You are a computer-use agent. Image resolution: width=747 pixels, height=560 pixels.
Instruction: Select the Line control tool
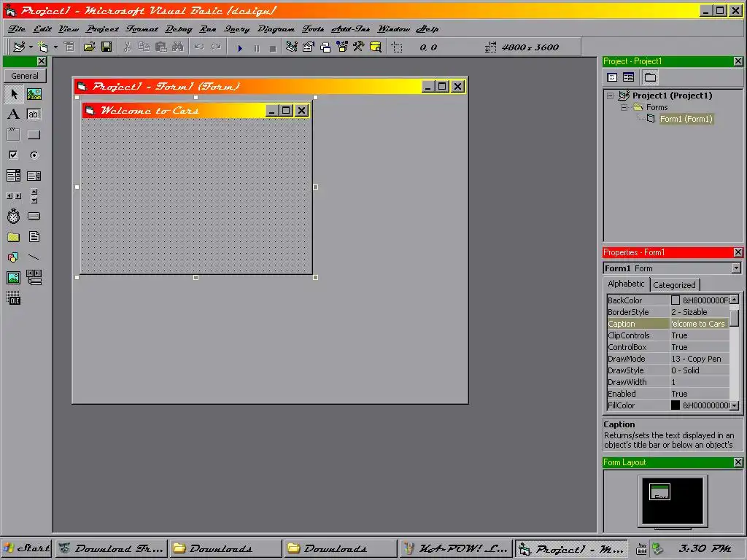(34, 257)
